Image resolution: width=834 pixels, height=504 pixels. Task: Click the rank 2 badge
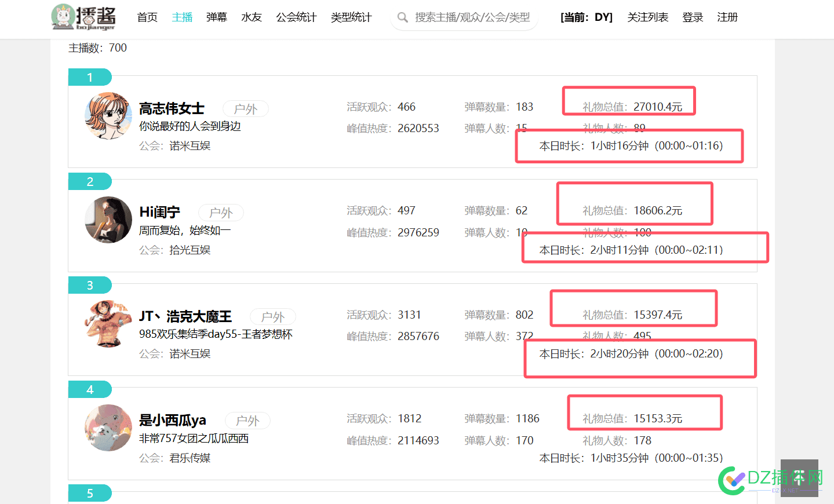tap(90, 181)
